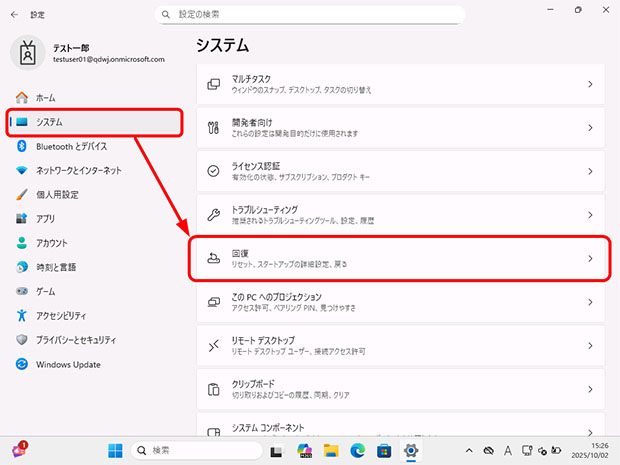
Task: Open the Windows Start button
Action: (x=115, y=450)
